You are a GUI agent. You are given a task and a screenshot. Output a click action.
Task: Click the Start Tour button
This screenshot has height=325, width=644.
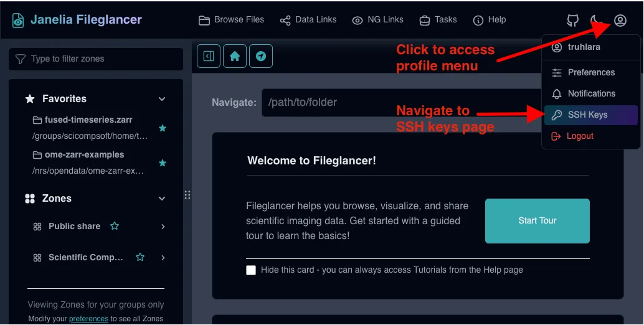click(x=537, y=221)
